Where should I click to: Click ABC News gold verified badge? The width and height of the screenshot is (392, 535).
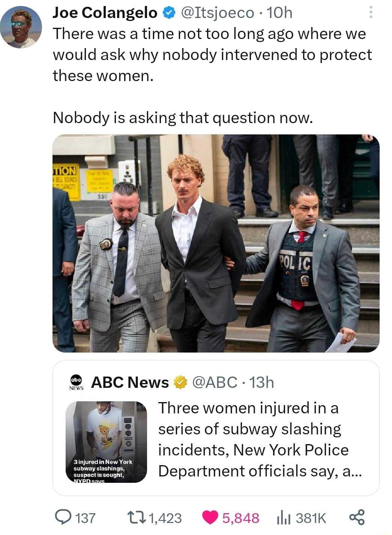click(180, 383)
